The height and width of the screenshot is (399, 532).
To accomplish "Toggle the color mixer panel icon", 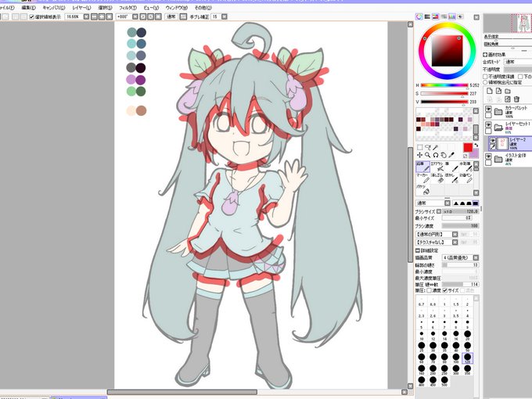I will [x=444, y=16].
